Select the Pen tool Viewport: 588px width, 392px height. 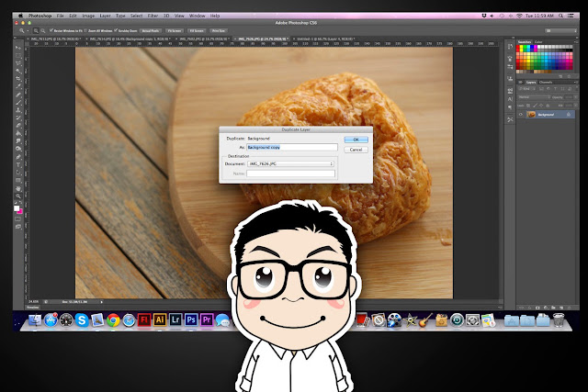click(x=18, y=157)
